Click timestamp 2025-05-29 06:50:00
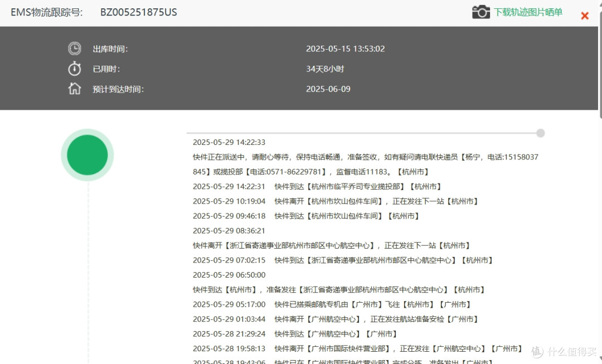Screen dimensions: 602x364 click(229, 275)
